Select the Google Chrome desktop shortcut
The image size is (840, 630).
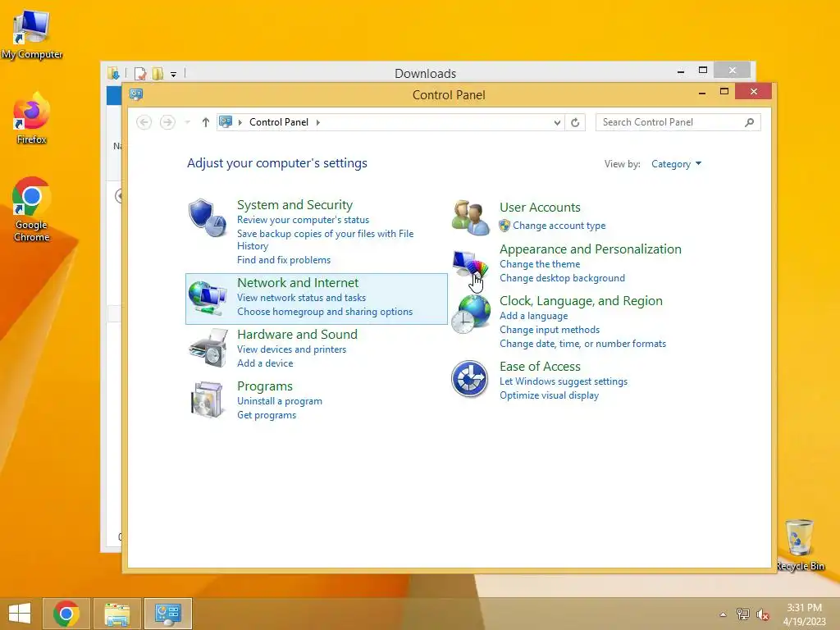coord(32,209)
